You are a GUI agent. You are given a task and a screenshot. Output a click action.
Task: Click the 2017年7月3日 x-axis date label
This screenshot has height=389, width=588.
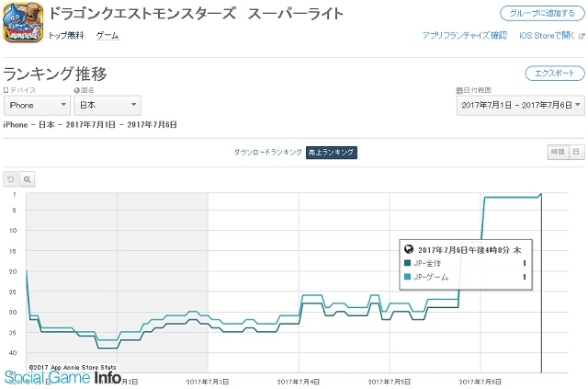(208, 382)
